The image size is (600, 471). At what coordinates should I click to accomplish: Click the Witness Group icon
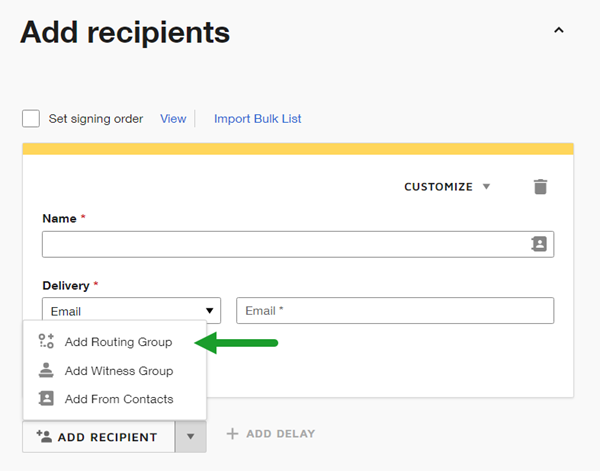46,371
